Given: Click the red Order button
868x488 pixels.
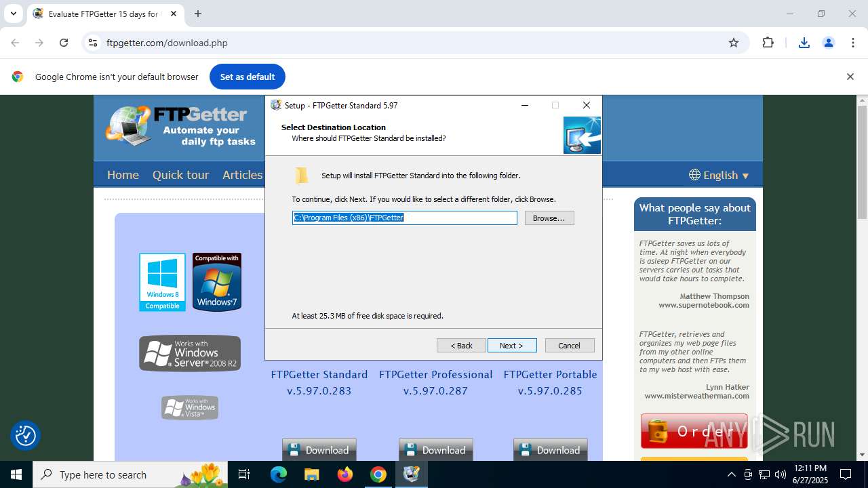Looking at the screenshot, I should click(x=694, y=431).
